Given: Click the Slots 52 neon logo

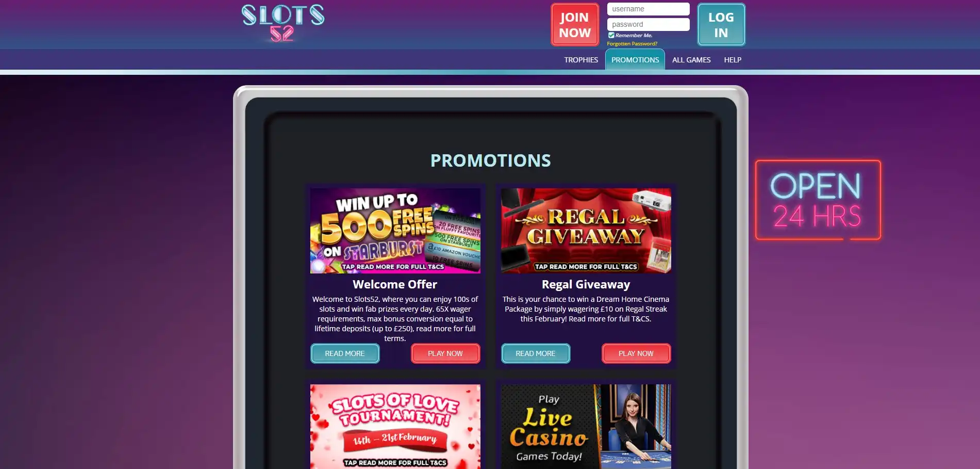Looking at the screenshot, I should coord(283,23).
